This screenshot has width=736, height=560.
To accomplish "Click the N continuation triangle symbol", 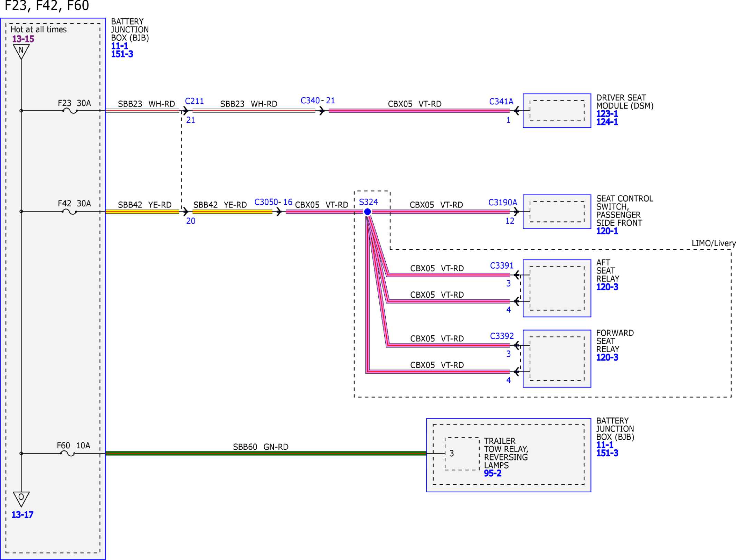I will (21, 52).
